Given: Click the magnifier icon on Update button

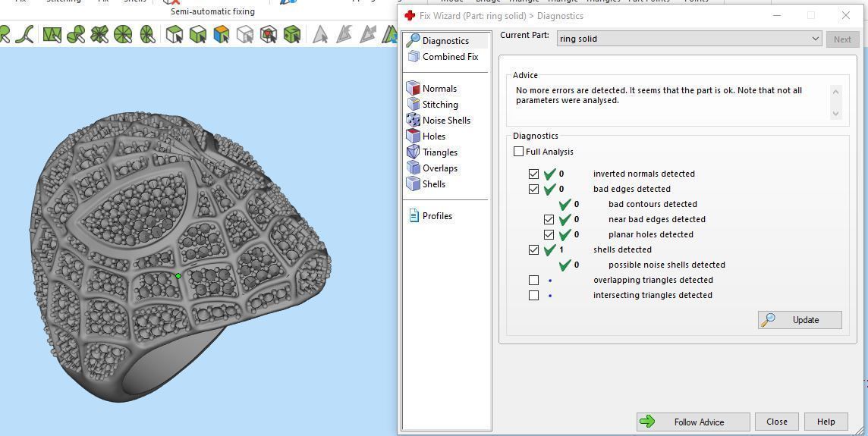Looking at the screenshot, I should [768, 320].
